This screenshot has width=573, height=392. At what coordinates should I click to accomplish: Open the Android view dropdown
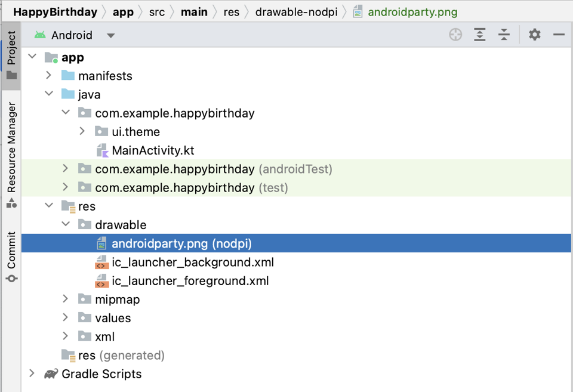tap(111, 35)
